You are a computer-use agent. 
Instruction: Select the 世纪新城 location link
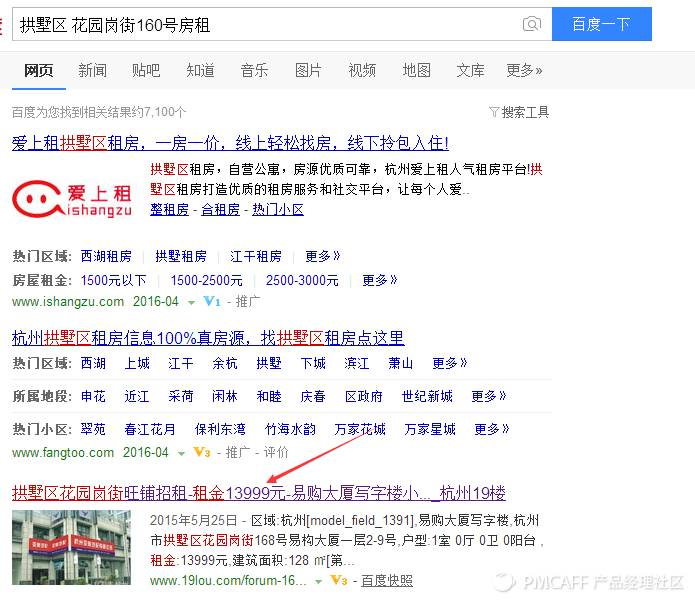(x=427, y=396)
